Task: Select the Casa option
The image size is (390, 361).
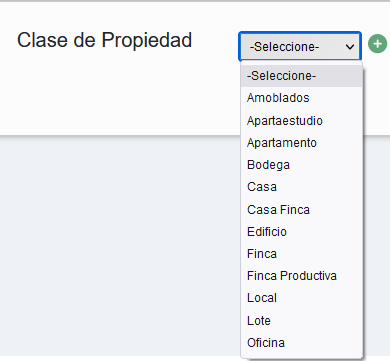Action: point(301,187)
